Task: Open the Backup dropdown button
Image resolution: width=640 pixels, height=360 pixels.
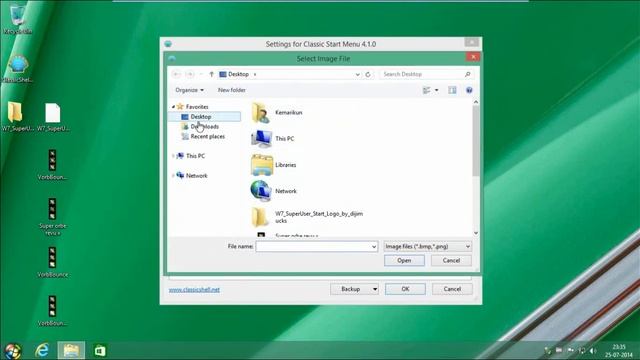Action: click(354, 289)
